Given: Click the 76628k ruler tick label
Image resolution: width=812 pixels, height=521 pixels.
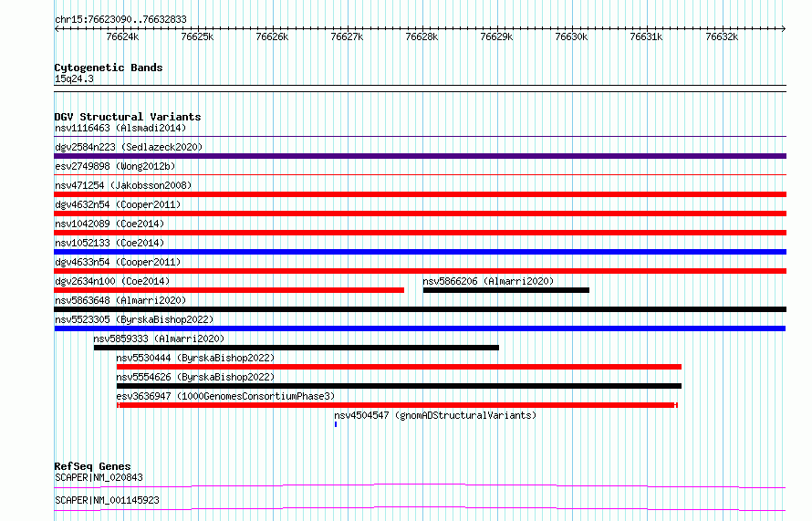Looking at the screenshot, I should (x=422, y=36).
